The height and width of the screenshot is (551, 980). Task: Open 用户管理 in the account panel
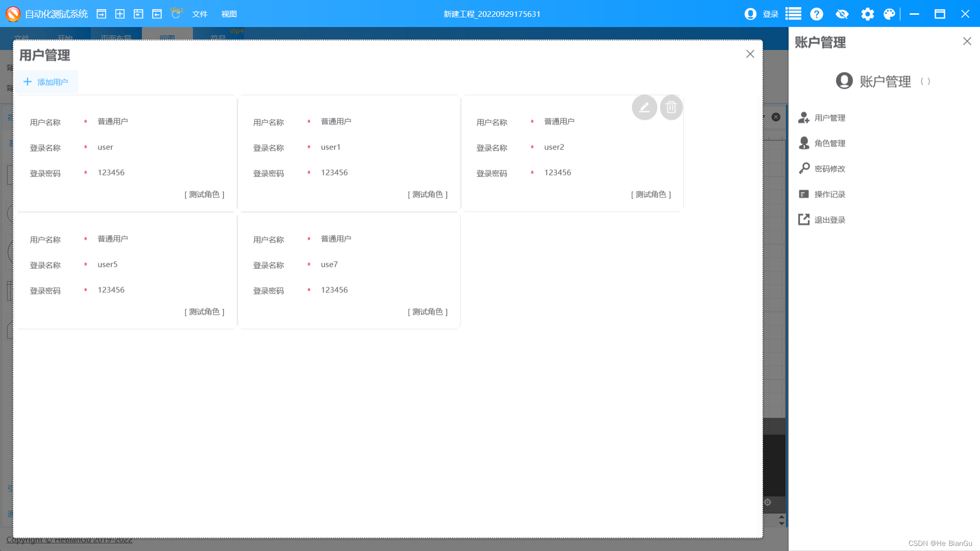830,117
